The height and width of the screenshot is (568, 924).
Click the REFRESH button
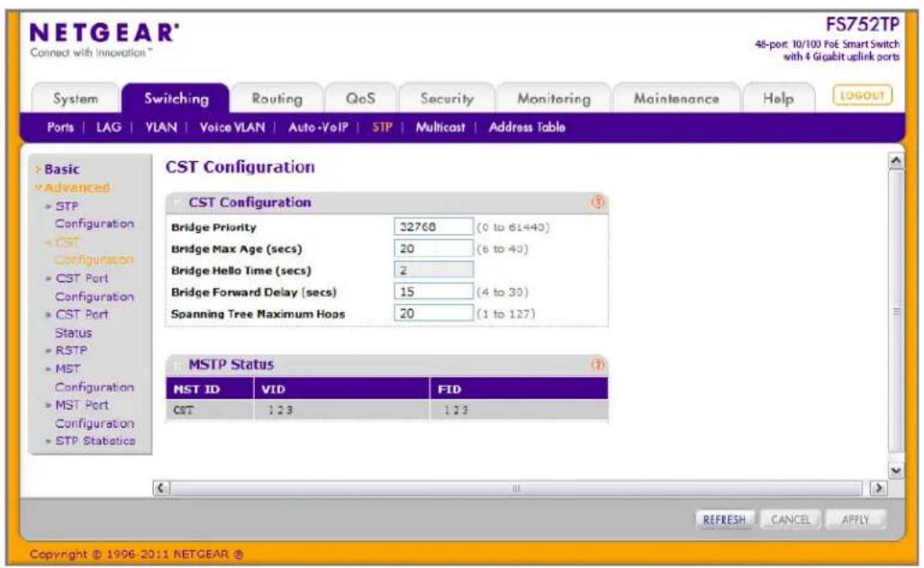click(724, 519)
